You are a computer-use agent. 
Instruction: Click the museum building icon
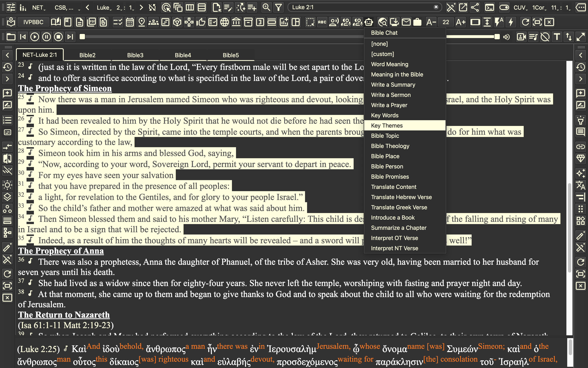click(x=236, y=22)
